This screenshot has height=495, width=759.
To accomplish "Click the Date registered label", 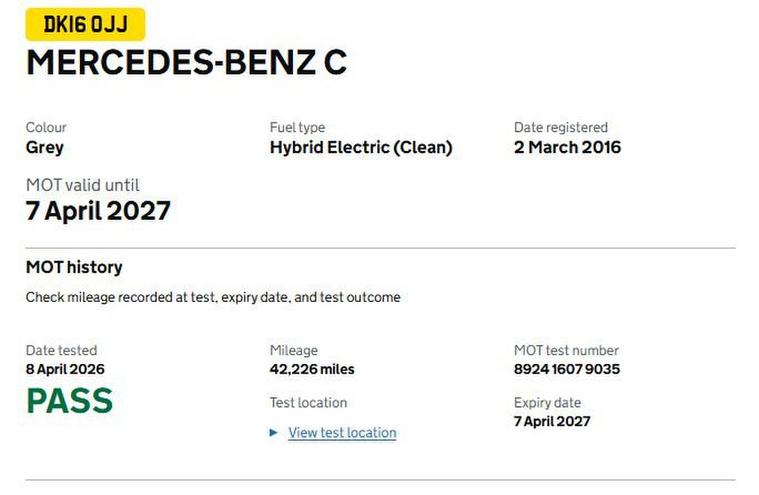I will [x=560, y=127].
